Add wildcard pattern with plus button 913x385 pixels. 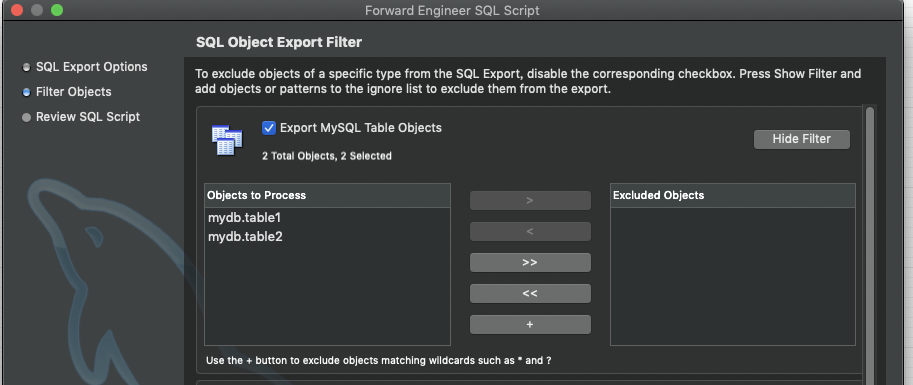click(x=530, y=324)
